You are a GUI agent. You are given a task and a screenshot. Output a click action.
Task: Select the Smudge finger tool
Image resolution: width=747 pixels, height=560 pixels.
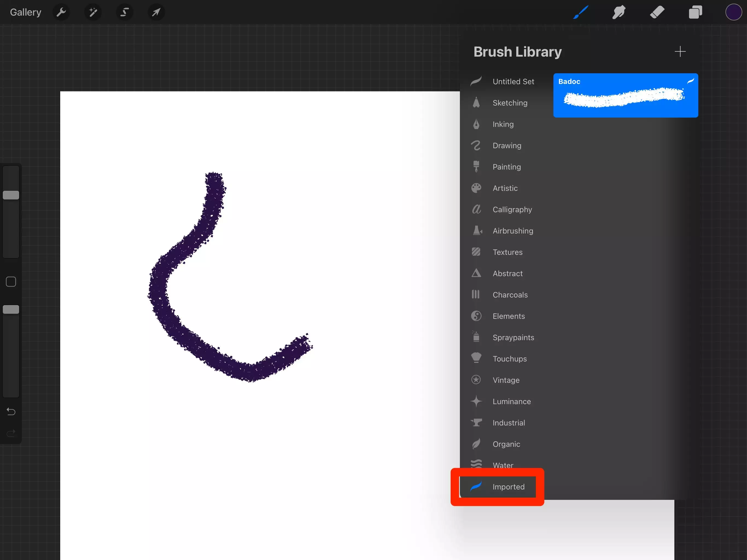click(619, 13)
